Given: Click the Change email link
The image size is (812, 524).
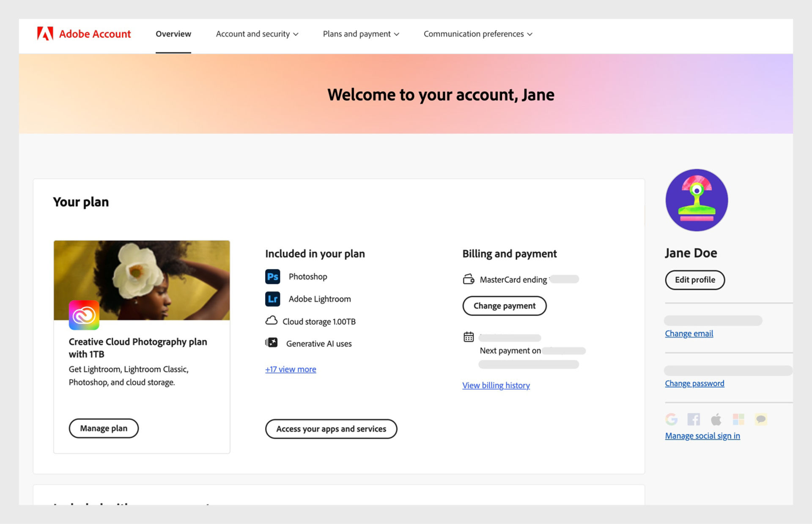Looking at the screenshot, I should click(689, 333).
